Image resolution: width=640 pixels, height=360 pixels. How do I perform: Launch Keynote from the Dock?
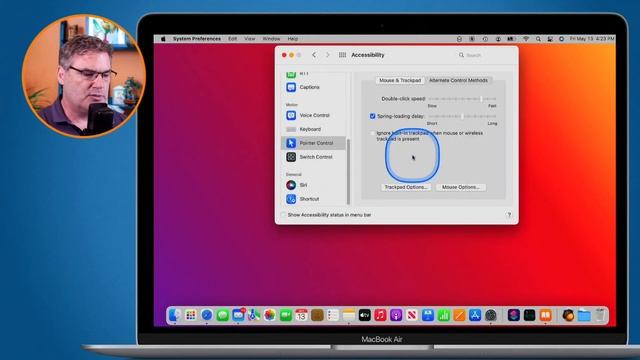pyautogui.click(x=428, y=315)
